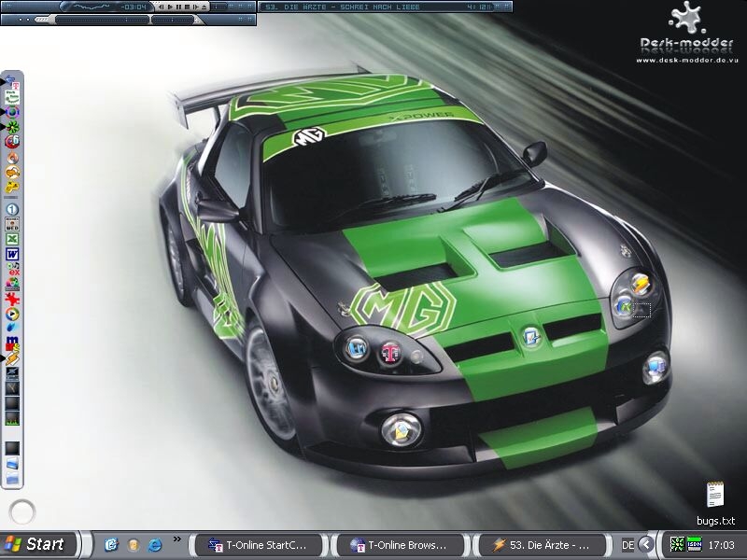This screenshot has height=560, width=747.
Task: Skip to previous track in Winamp
Action: coord(161,7)
